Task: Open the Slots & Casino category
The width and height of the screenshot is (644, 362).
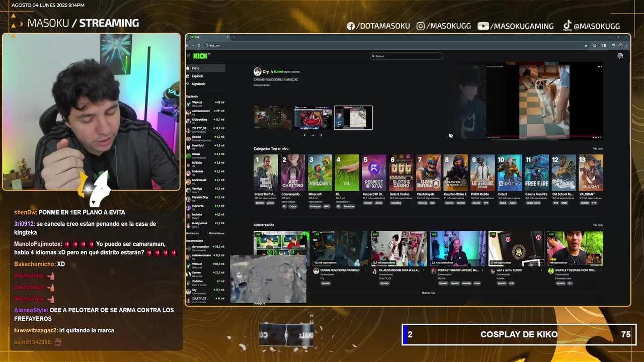Action: (401, 173)
